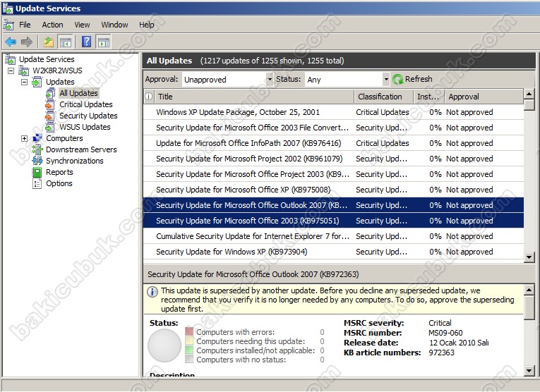Select Security Update for Microsoft Office XP (KB975008)
540x392 pixels.
coord(333,190)
